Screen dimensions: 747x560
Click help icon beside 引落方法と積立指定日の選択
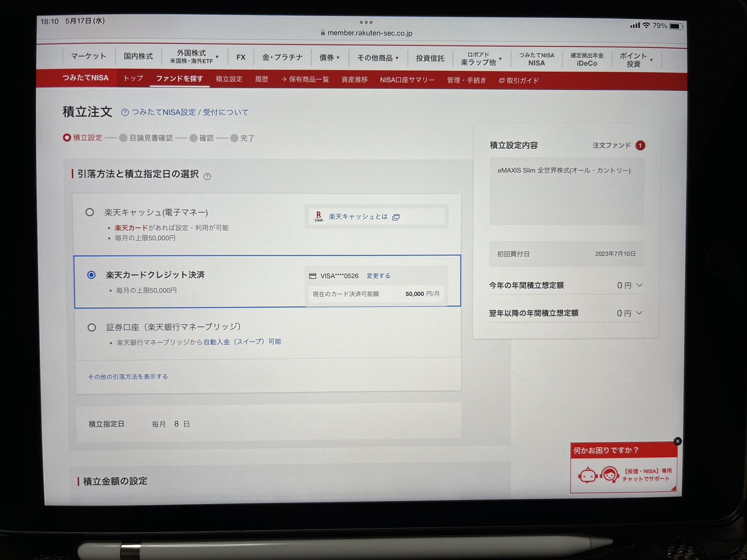[x=207, y=176]
